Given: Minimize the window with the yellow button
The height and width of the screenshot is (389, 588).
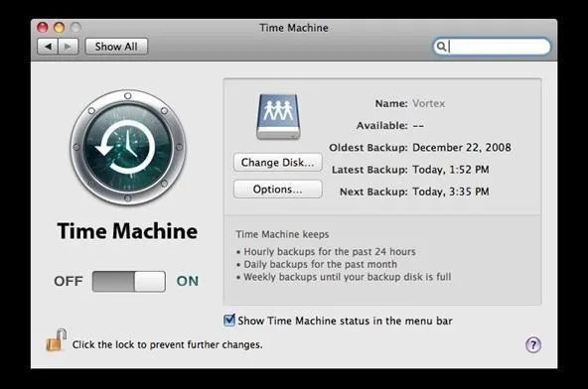Looking at the screenshot, I should [59, 28].
